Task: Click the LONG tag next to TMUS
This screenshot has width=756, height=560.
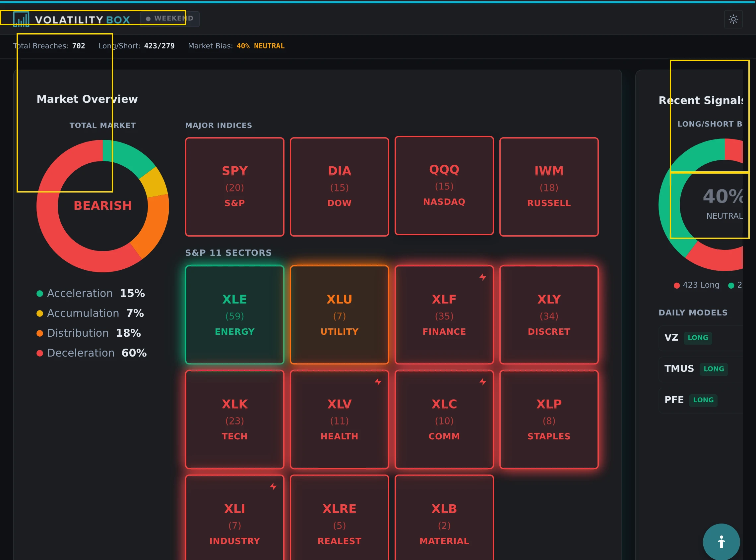Action: [x=714, y=369]
